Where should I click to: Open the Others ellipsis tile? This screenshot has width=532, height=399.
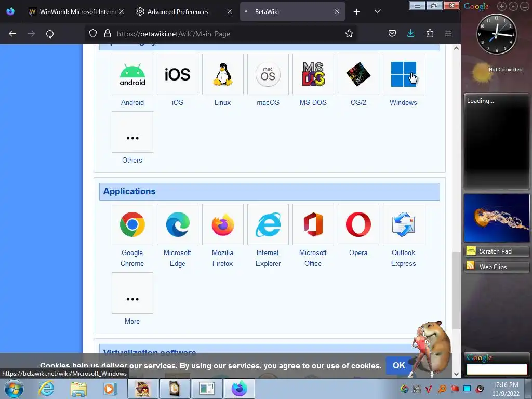click(x=132, y=132)
